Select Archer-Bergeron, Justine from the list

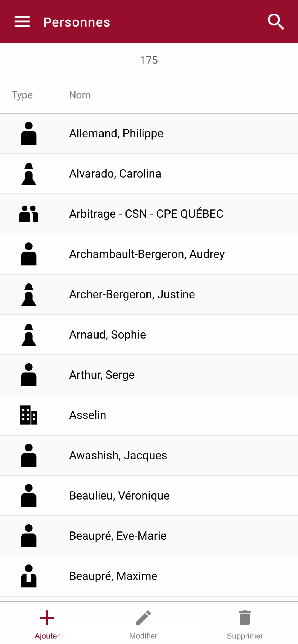pos(149,294)
